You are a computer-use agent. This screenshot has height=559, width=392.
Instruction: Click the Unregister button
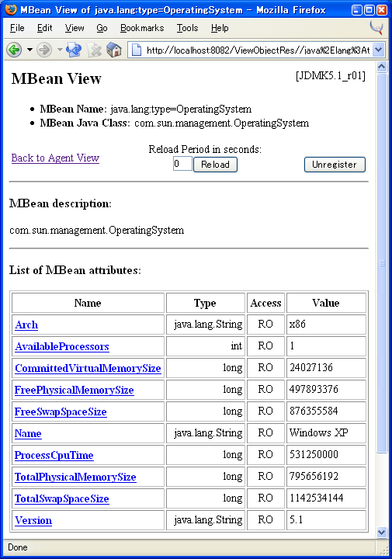[x=335, y=165]
